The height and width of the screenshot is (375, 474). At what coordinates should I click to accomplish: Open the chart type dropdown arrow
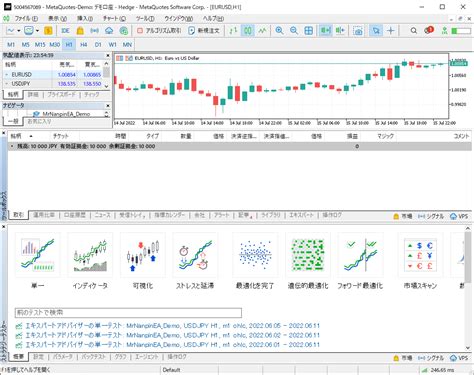pyautogui.click(x=19, y=31)
